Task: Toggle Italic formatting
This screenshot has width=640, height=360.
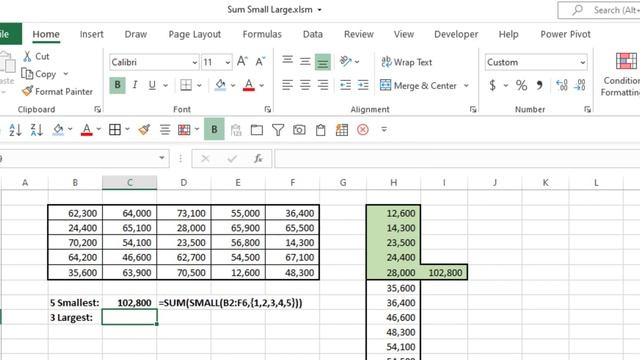Action: (135, 85)
